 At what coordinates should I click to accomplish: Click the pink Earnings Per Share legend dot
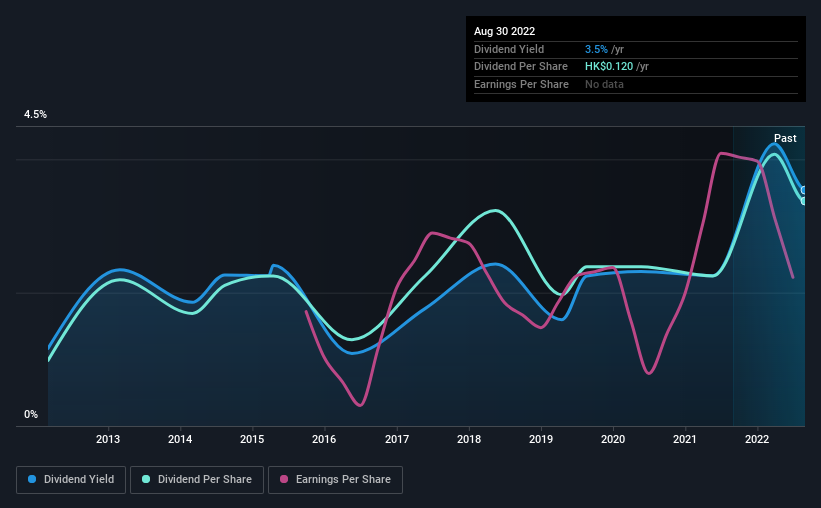284,479
